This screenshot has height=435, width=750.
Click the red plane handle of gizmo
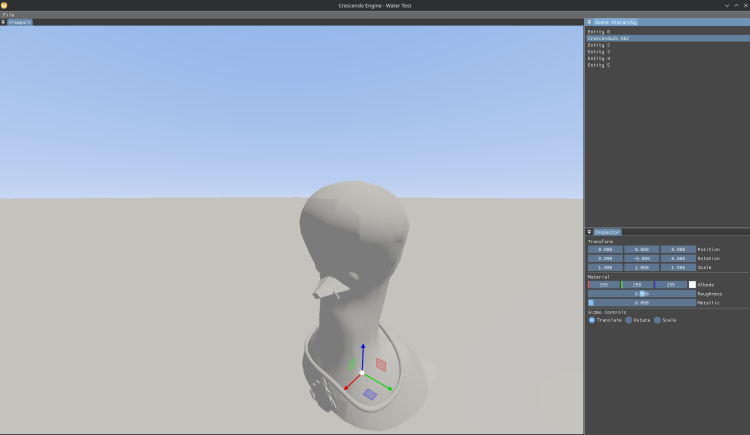381,365
